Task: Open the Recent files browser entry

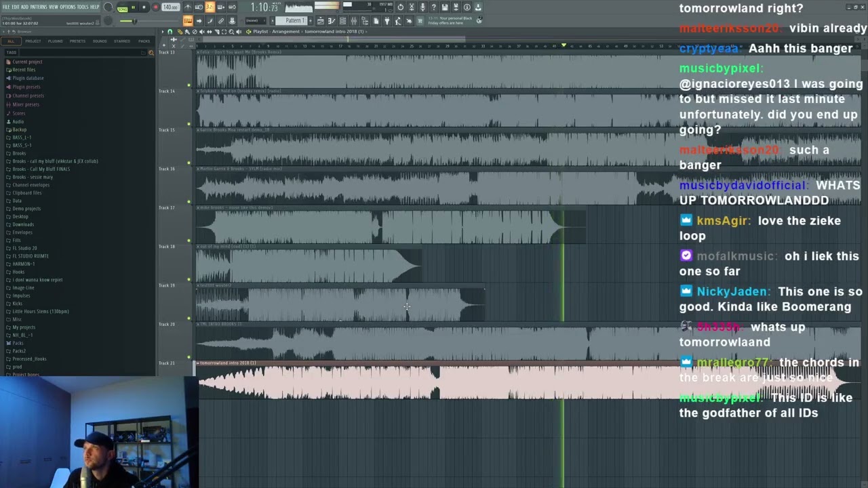Action: pyautogui.click(x=24, y=70)
